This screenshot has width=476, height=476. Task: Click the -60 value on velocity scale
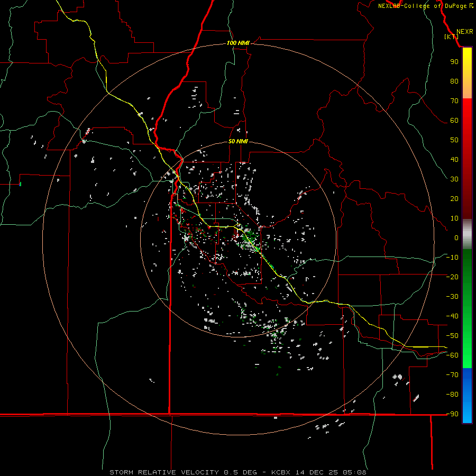pyautogui.click(x=452, y=355)
